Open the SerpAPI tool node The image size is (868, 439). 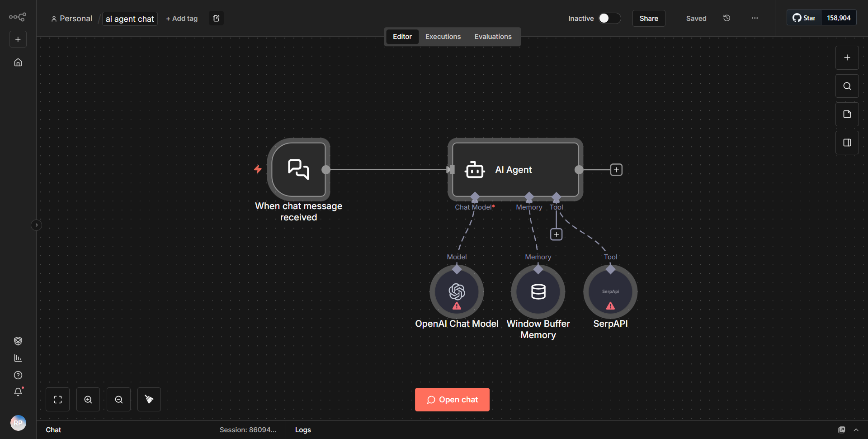(610, 292)
